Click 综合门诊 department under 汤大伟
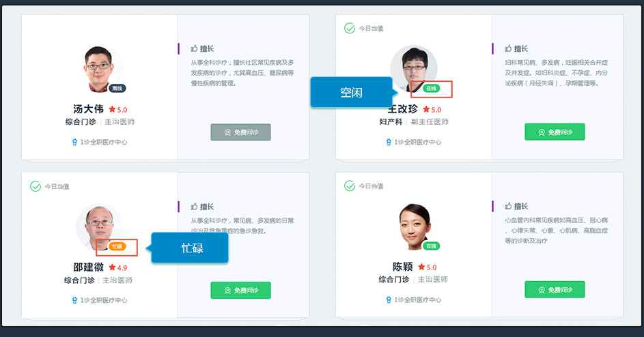 pyautogui.click(x=81, y=122)
